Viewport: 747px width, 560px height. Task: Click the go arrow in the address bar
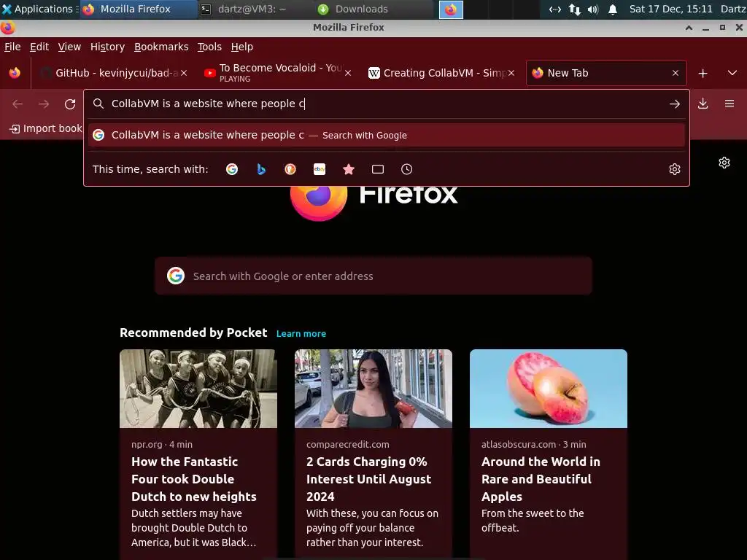point(675,104)
